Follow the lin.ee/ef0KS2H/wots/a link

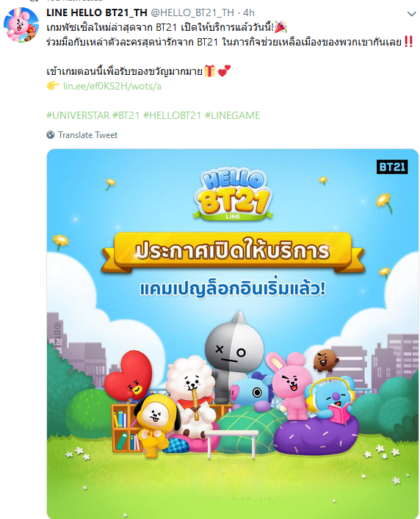coord(112,86)
